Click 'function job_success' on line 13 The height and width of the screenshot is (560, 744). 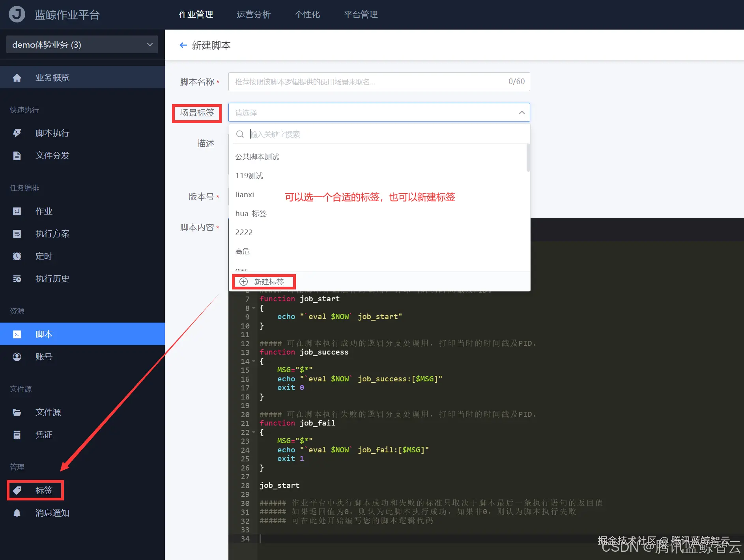[x=304, y=352]
